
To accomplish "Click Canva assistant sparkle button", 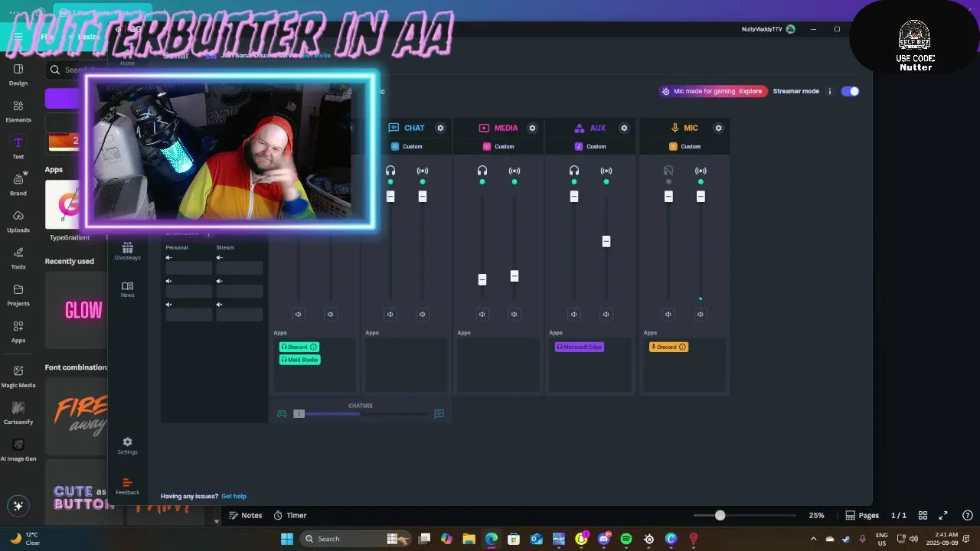I will [x=18, y=506].
